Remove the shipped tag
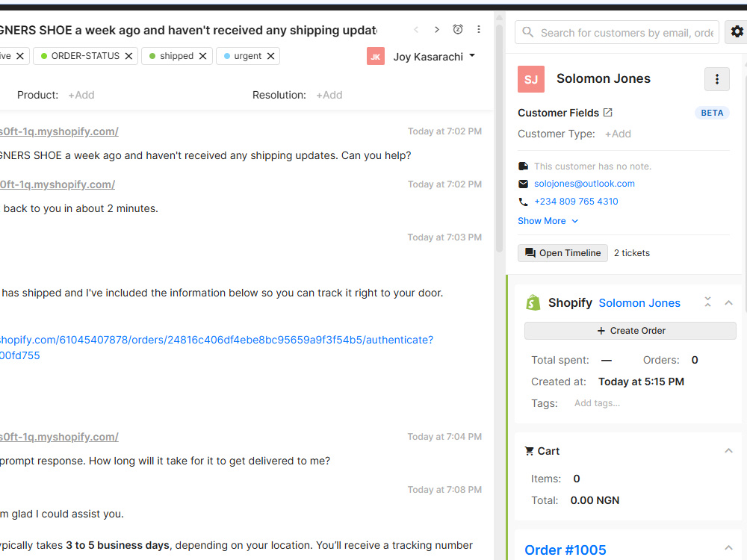 click(x=202, y=56)
